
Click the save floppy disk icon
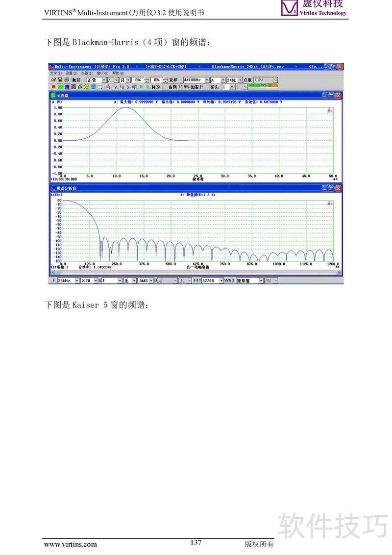click(x=60, y=80)
